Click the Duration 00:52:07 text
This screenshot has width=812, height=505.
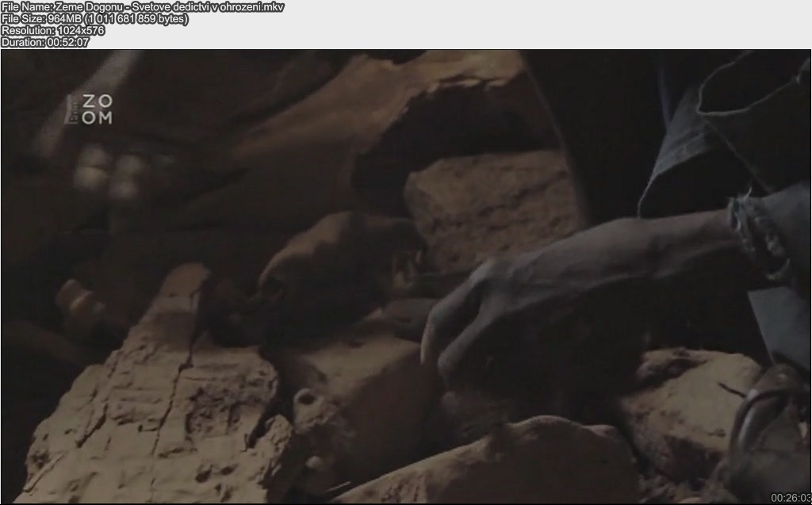pos(45,42)
